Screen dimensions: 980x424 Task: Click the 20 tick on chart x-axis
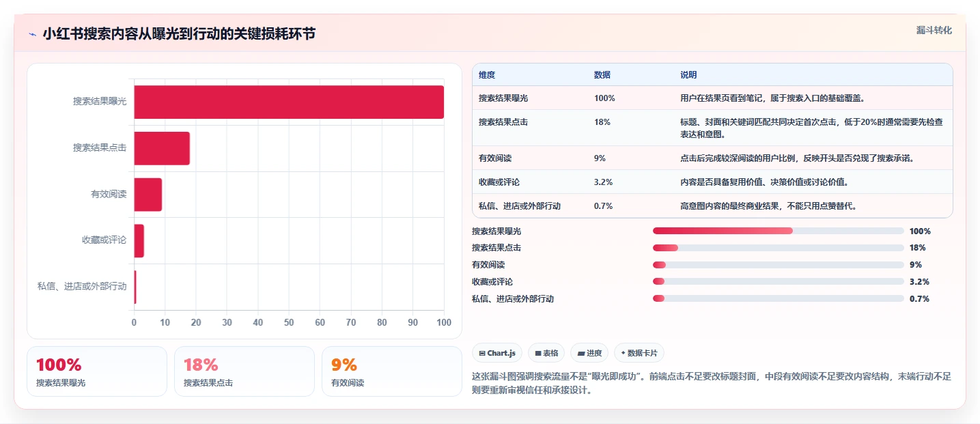tap(196, 322)
